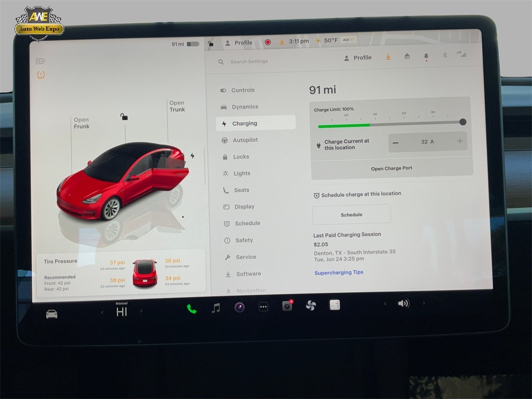Viewport: 532px width, 399px height.
Task: Select Autopilot in settings menu
Action: [x=245, y=140]
